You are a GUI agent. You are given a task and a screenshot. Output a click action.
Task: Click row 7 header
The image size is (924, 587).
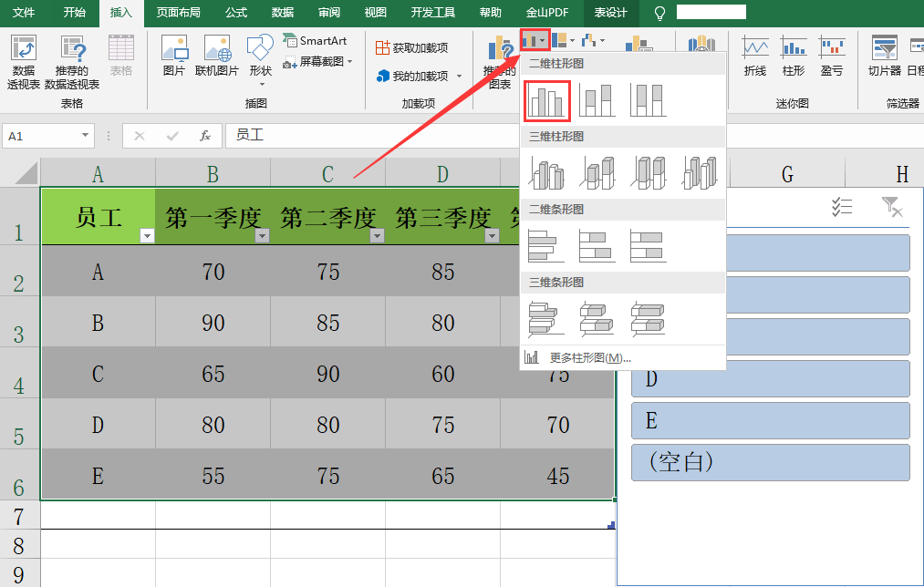tap(19, 516)
